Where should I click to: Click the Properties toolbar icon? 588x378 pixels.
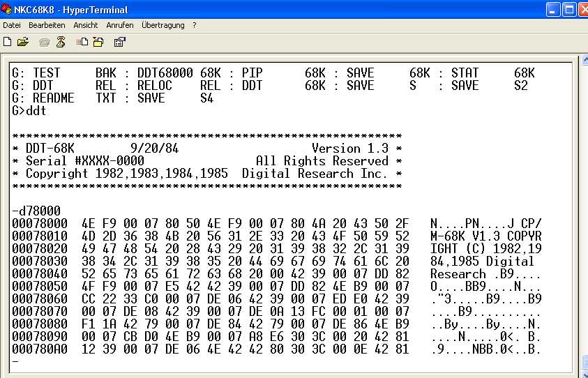coord(120,42)
